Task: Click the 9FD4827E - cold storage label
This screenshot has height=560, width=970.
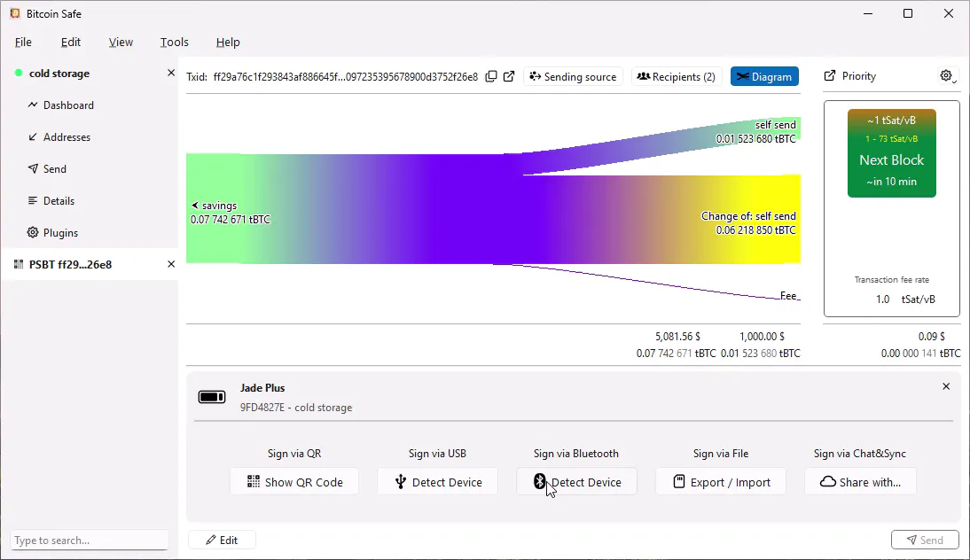Action: (x=296, y=408)
